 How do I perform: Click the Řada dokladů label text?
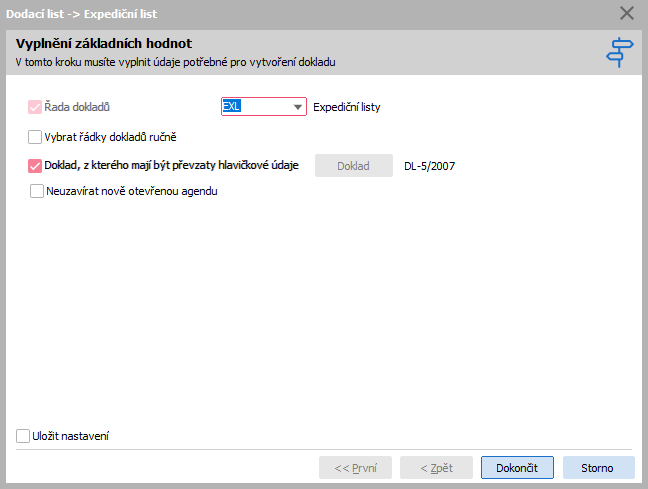point(77,107)
